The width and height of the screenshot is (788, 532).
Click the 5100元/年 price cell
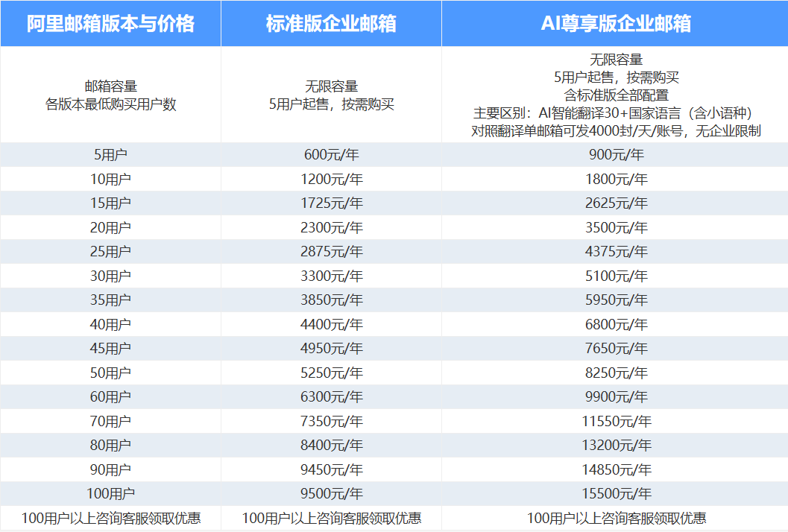pyautogui.click(x=616, y=276)
